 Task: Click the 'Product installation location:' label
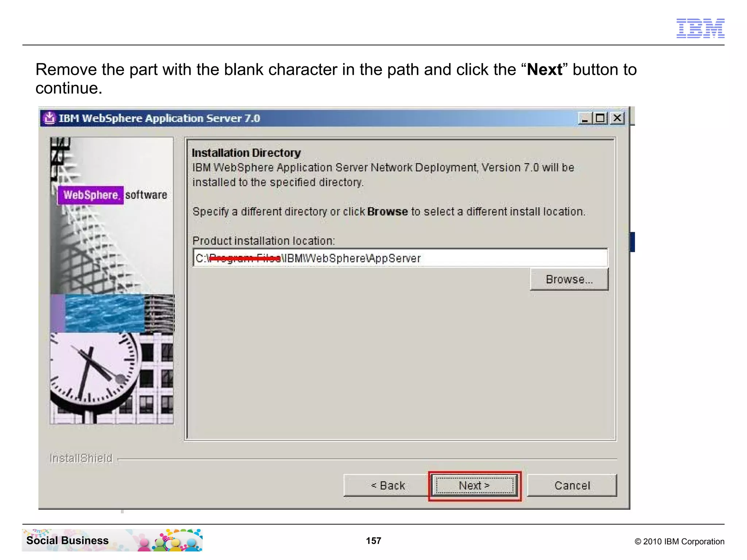(x=263, y=241)
